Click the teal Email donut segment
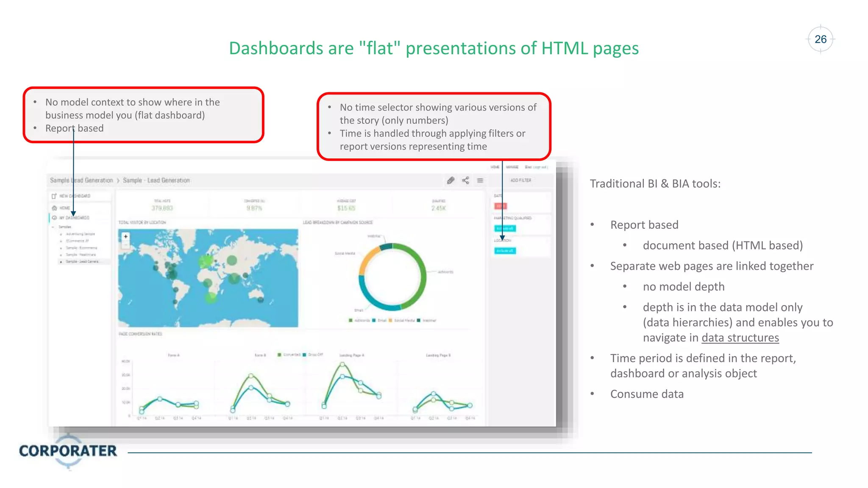 371,299
